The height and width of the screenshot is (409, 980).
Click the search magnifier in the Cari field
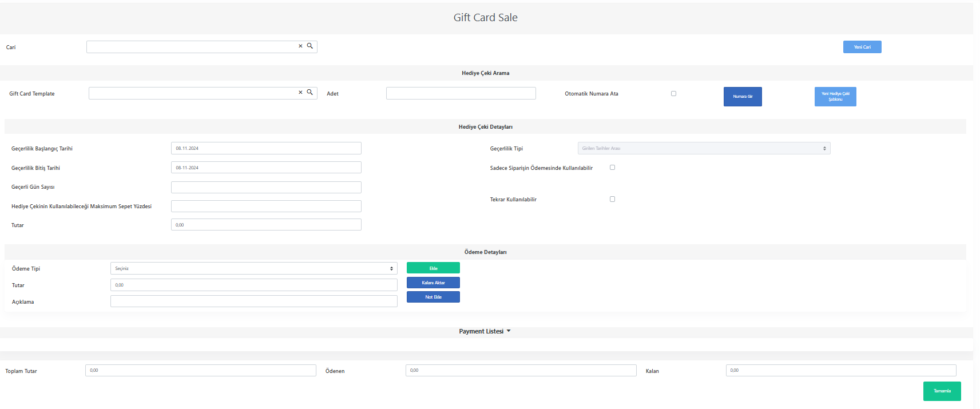(x=310, y=46)
